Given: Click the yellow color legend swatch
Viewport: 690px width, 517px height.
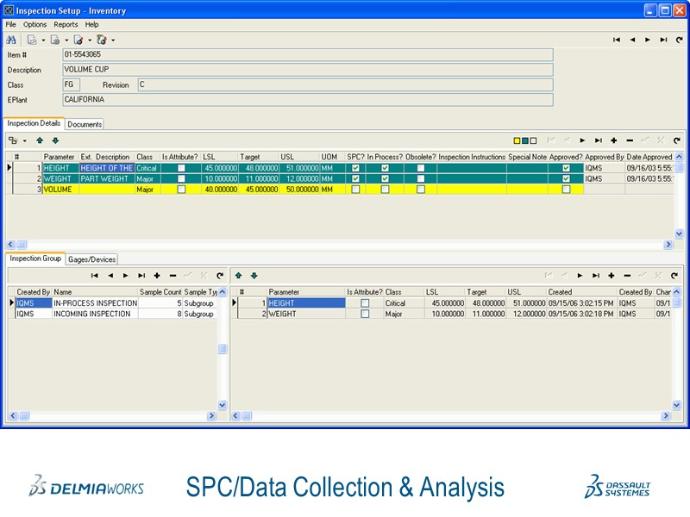Looking at the screenshot, I should (517, 141).
